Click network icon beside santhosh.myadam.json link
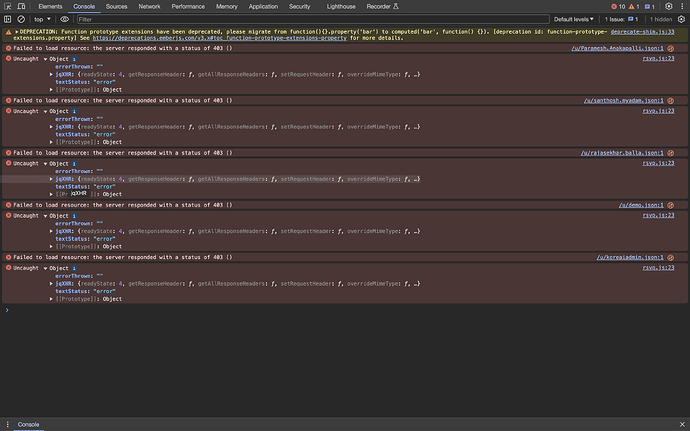The image size is (690, 431). (x=670, y=101)
